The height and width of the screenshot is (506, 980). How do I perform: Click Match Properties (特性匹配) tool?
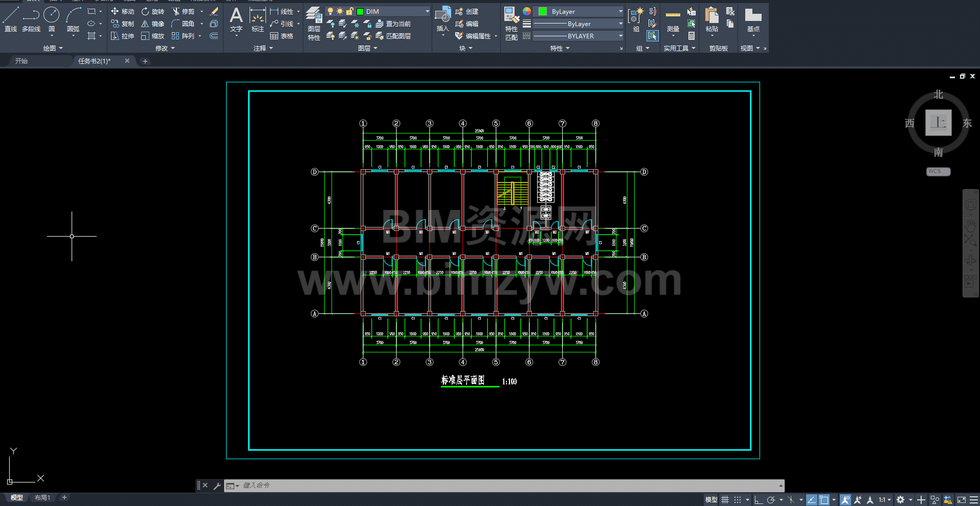511,24
